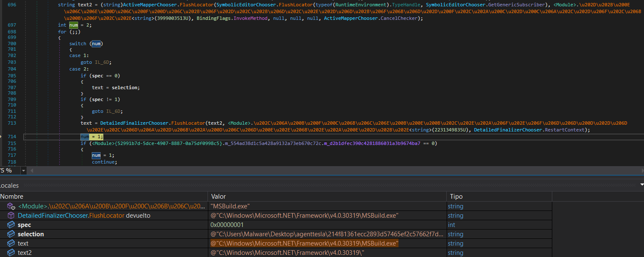Click the Valor column header
The height and width of the screenshot is (257, 644).
219,197
